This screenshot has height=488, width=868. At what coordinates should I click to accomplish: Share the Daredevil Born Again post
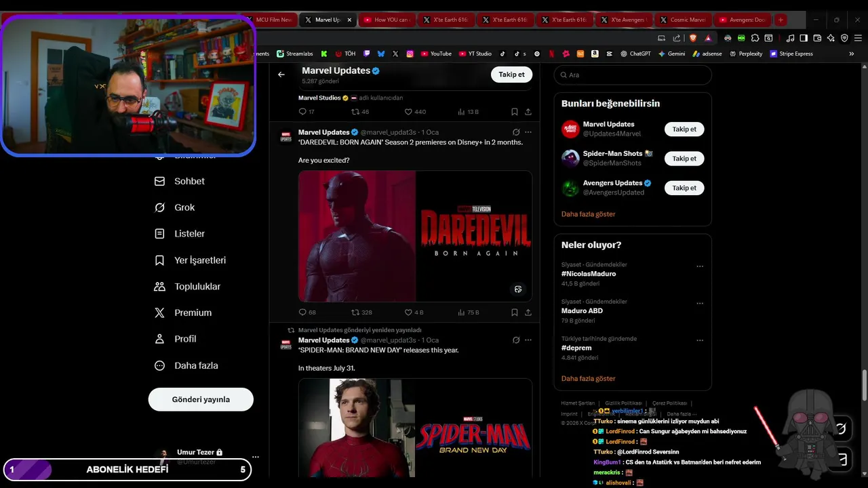tap(528, 312)
